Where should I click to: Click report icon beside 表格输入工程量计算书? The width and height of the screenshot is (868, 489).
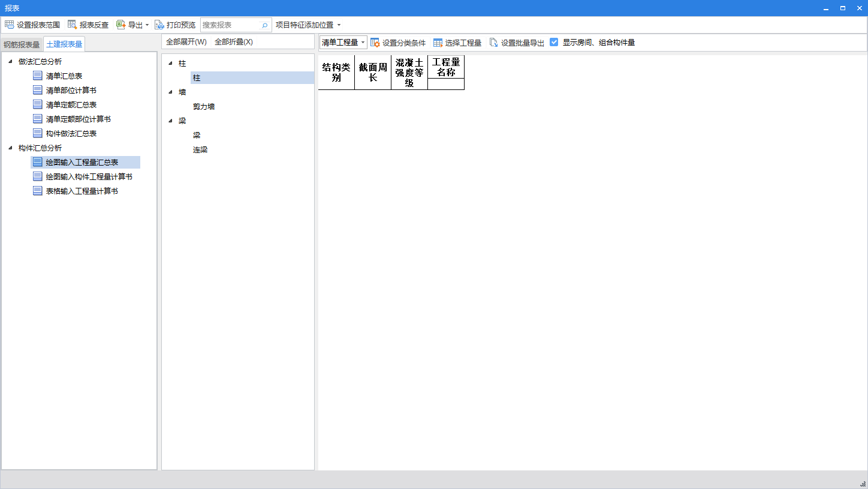pyautogui.click(x=38, y=191)
